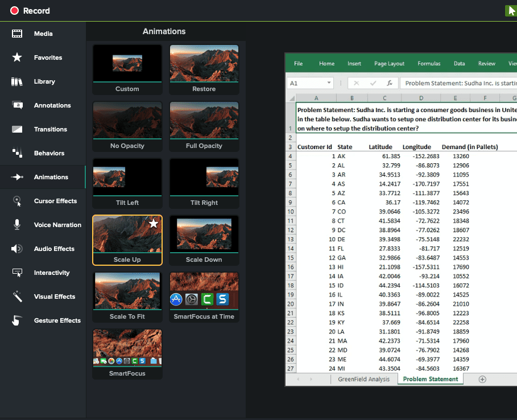Open Cursor Effects icon
Image resolution: width=517 pixels, height=420 pixels.
[x=17, y=201]
